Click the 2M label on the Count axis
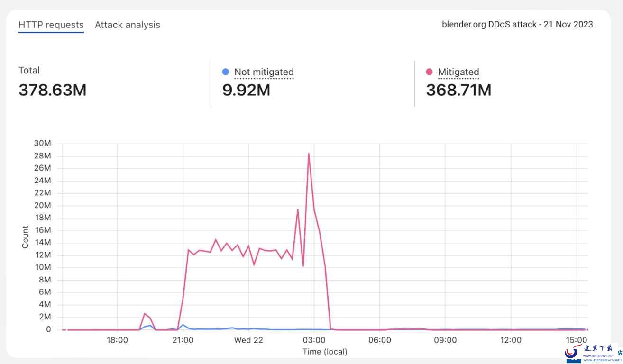 click(45, 317)
